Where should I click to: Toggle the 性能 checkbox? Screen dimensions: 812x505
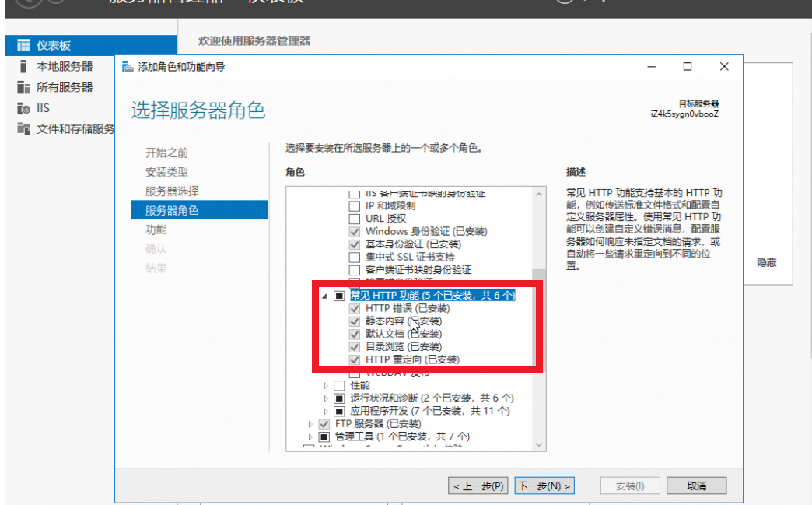click(339, 385)
